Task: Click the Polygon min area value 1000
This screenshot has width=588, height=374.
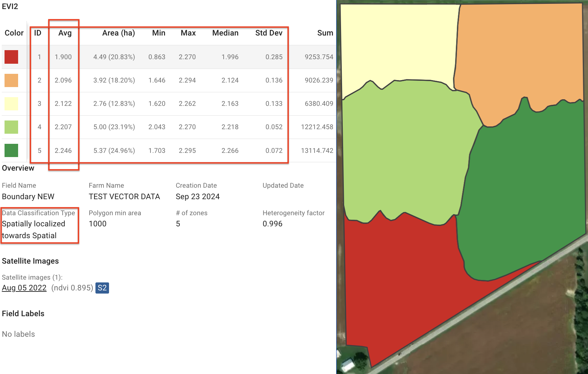Action: pyautogui.click(x=98, y=224)
